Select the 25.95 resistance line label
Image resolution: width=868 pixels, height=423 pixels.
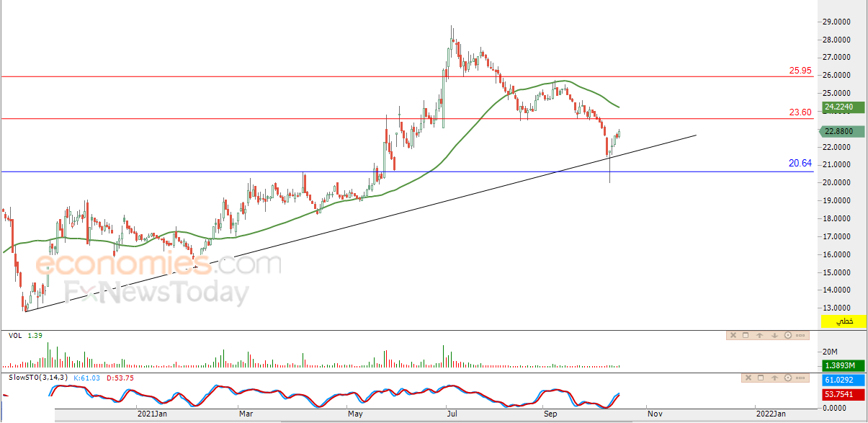800,71
